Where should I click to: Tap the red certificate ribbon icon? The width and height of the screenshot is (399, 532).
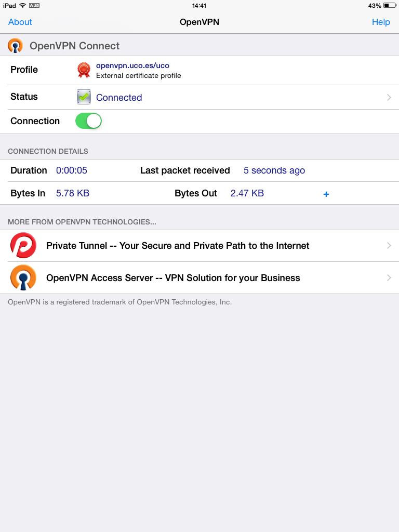tap(84, 70)
